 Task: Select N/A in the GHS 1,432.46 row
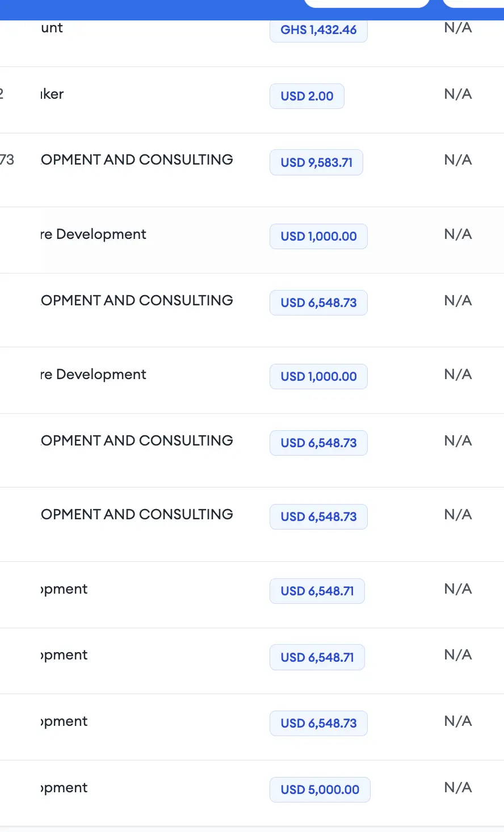458,28
